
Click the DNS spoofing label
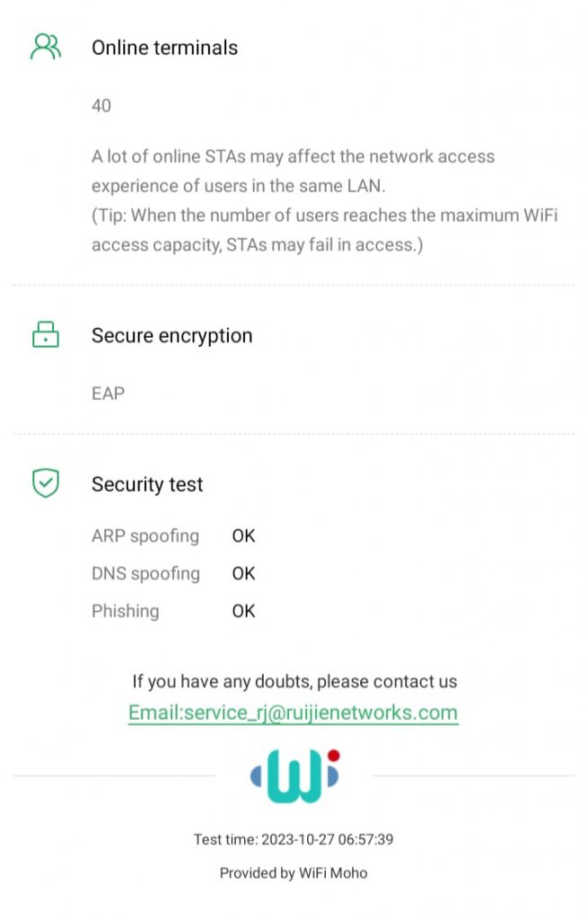[145, 573]
